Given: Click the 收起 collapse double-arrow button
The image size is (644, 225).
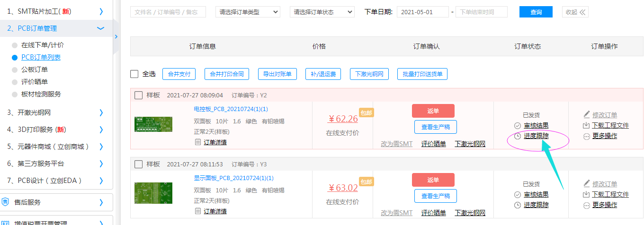Looking at the screenshot, I should click(575, 12).
